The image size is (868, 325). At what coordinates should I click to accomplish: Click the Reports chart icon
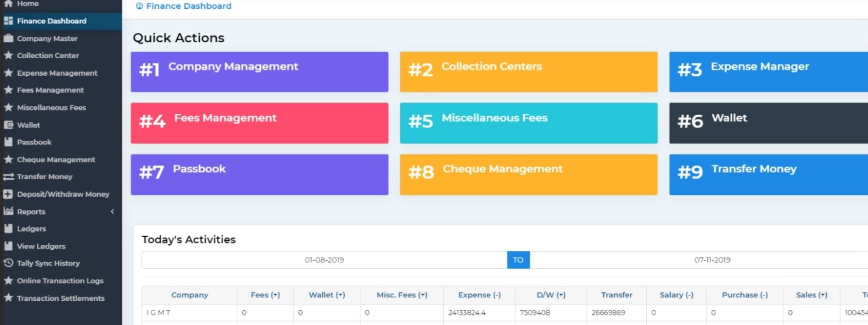click(x=8, y=211)
